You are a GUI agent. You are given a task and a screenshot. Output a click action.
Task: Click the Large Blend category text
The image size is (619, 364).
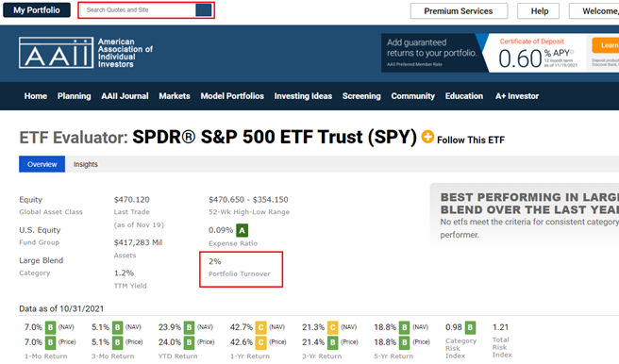(42, 260)
